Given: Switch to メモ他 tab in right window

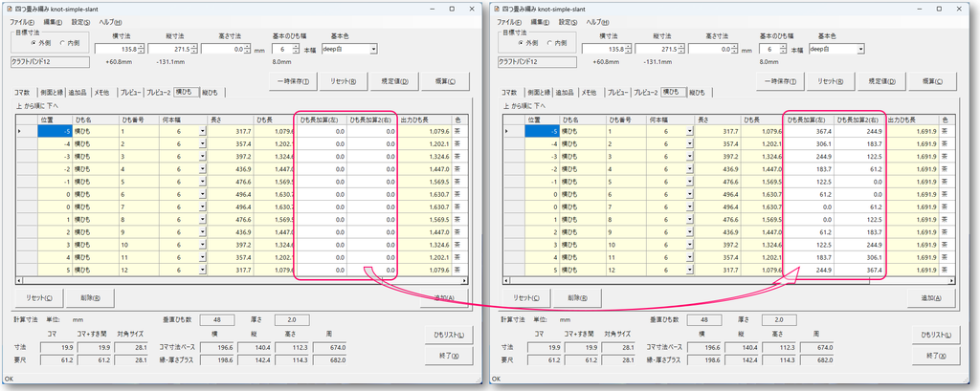Looking at the screenshot, I should pyautogui.click(x=590, y=93).
